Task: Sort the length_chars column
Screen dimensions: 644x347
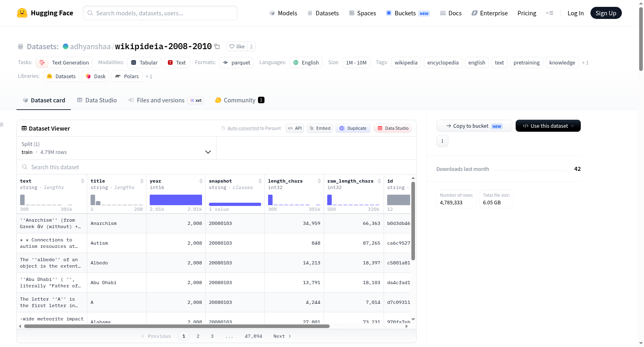Action: pos(319,181)
